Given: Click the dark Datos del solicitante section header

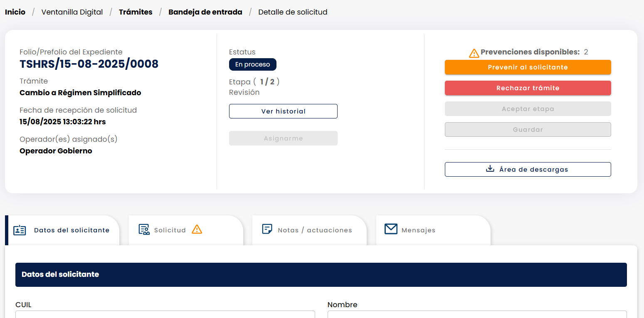Looking at the screenshot, I should tap(321, 275).
